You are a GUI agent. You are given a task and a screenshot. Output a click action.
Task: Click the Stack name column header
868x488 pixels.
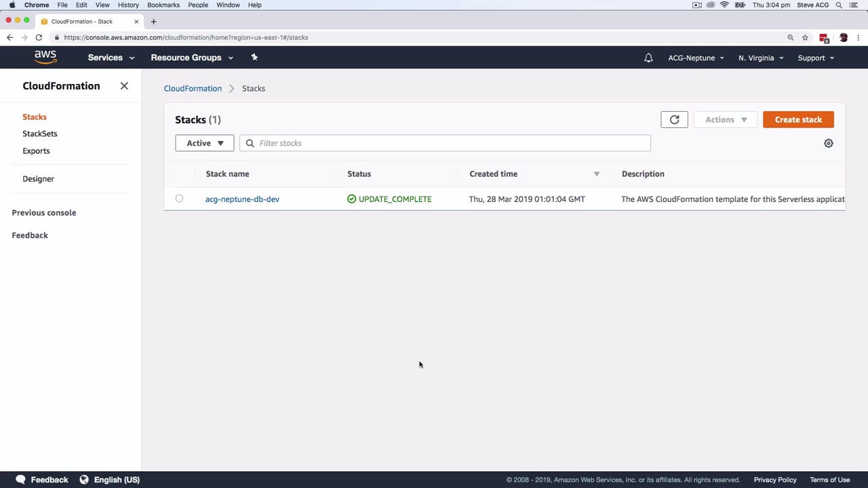click(227, 174)
